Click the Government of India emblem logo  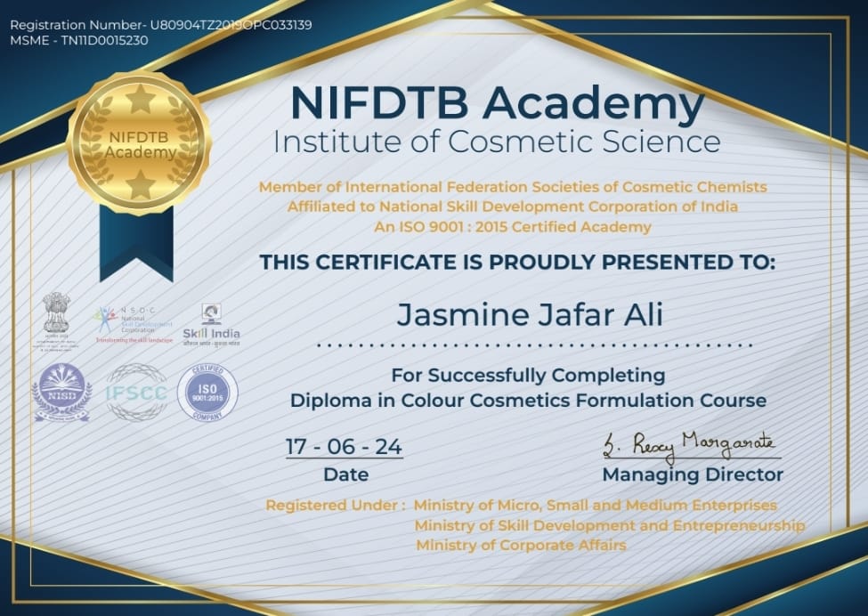point(58,322)
